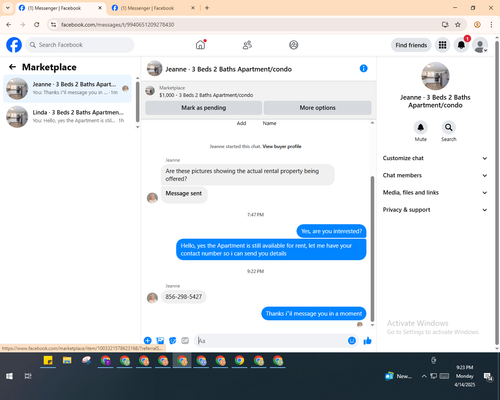Viewport: 500px width, 400px height.
Task: Select the first Messenger browser tab
Action: [60, 8]
